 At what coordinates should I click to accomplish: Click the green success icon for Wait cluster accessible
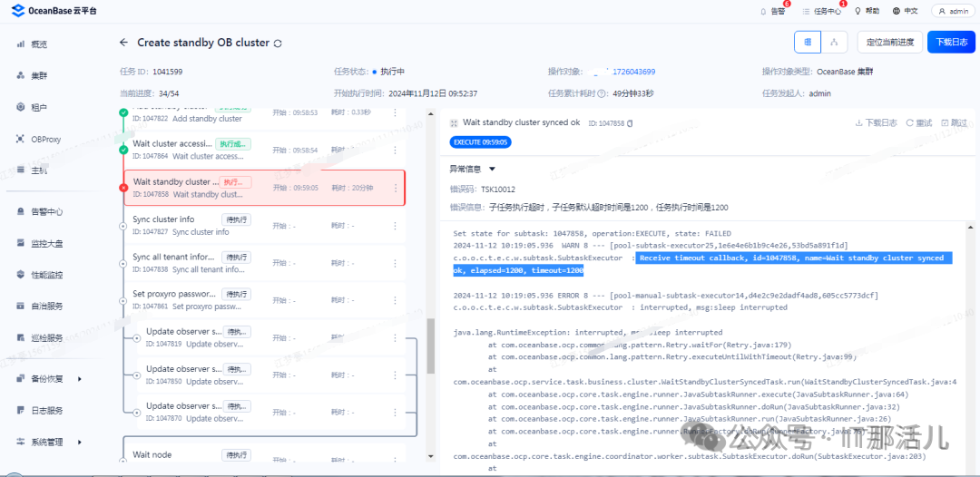[x=123, y=150]
